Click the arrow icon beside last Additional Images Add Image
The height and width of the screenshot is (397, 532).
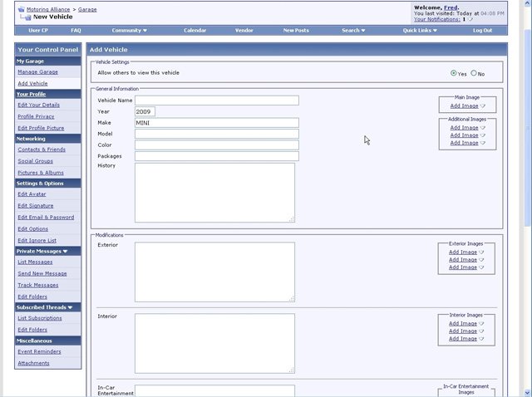pos(482,143)
